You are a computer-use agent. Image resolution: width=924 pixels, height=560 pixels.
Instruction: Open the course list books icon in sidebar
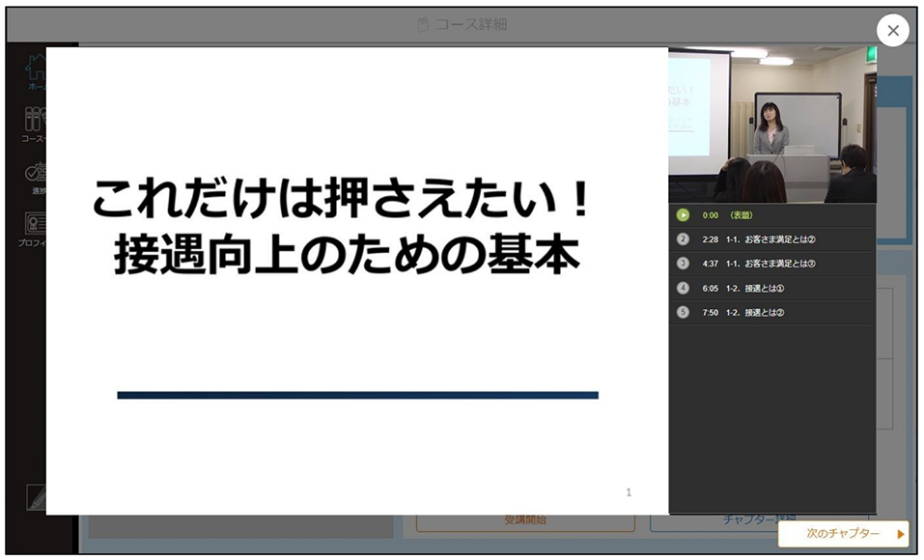click(35, 125)
